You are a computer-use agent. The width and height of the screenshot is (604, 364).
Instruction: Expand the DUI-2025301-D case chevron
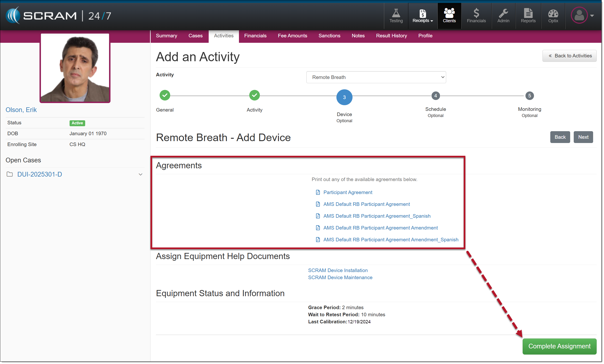(141, 174)
